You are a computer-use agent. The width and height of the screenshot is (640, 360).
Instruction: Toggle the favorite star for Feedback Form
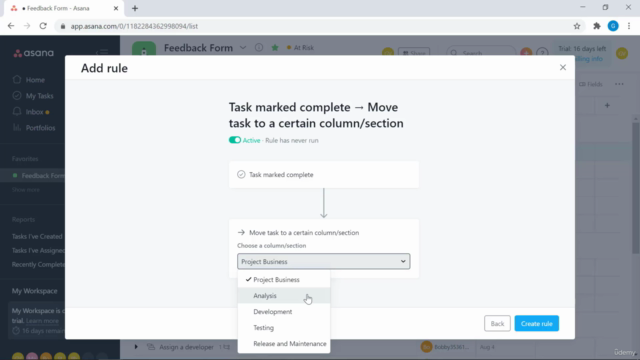point(275,47)
